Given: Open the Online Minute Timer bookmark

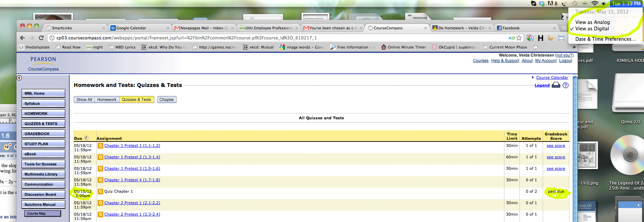Looking at the screenshot, I should (x=403, y=47).
